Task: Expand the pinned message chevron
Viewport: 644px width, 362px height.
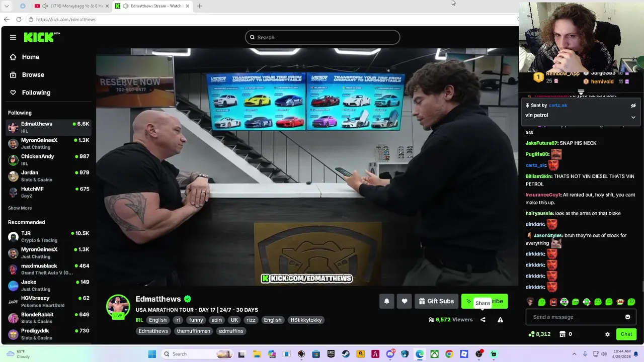Action: (x=633, y=117)
